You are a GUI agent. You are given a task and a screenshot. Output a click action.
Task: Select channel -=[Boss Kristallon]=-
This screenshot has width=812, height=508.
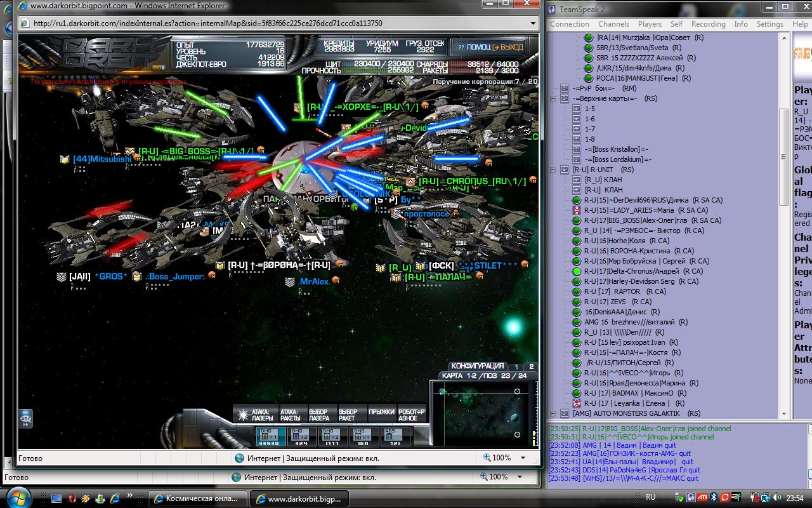point(616,149)
